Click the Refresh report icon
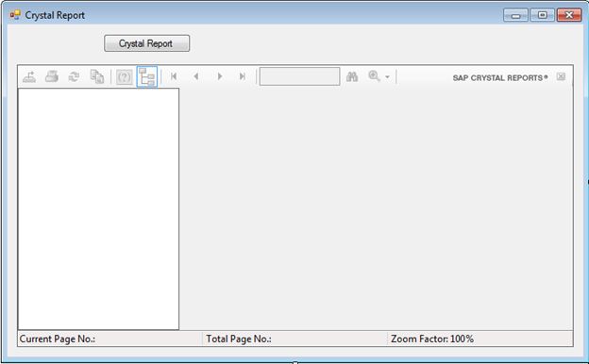The height and width of the screenshot is (364, 589). point(74,76)
